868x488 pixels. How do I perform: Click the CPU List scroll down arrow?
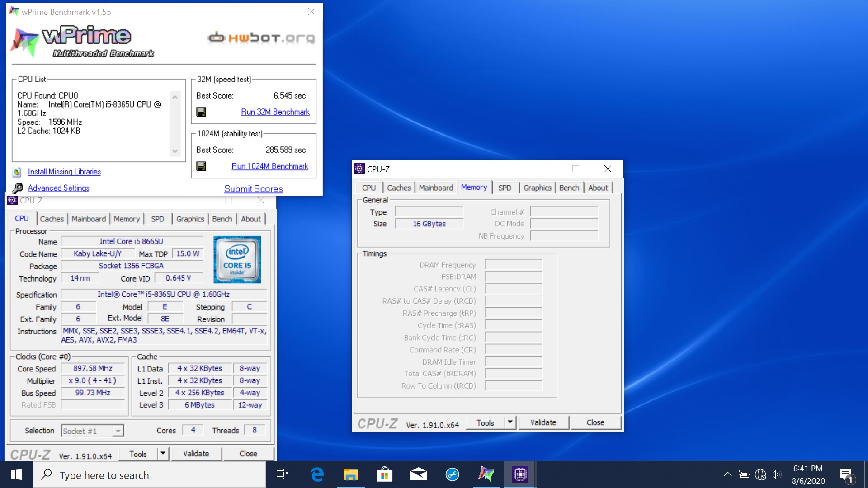coord(175,151)
